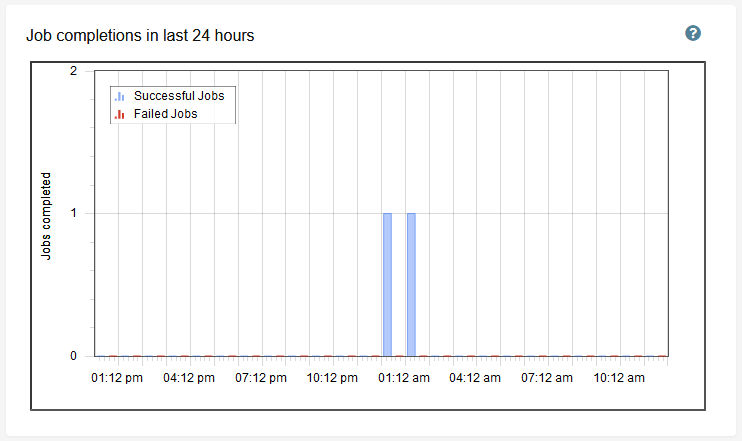Click the blue Successful Jobs legend icon
The image size is (742, 441).
[x=120, y=97]
